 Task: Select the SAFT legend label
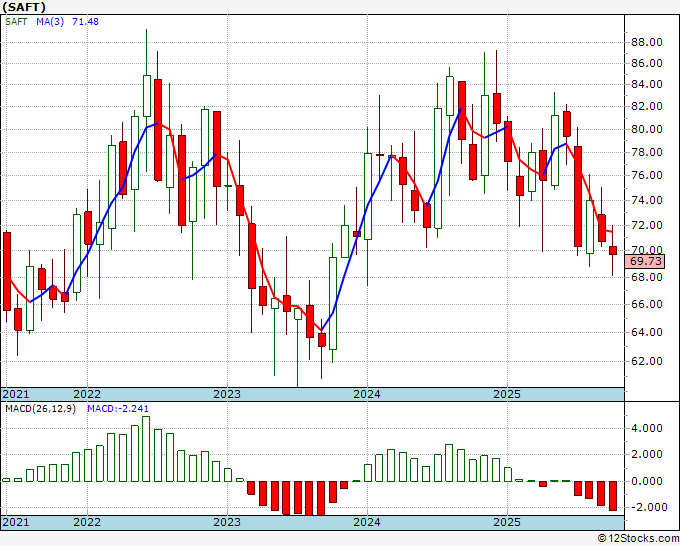click(x=18, y=23)
